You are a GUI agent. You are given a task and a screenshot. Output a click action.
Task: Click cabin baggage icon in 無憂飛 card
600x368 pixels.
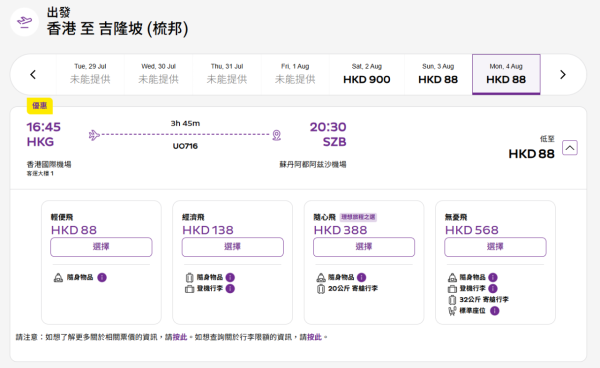[452, 289]
